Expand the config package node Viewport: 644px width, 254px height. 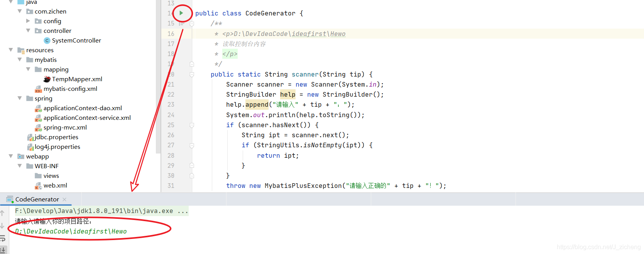(x=28, y=21)
